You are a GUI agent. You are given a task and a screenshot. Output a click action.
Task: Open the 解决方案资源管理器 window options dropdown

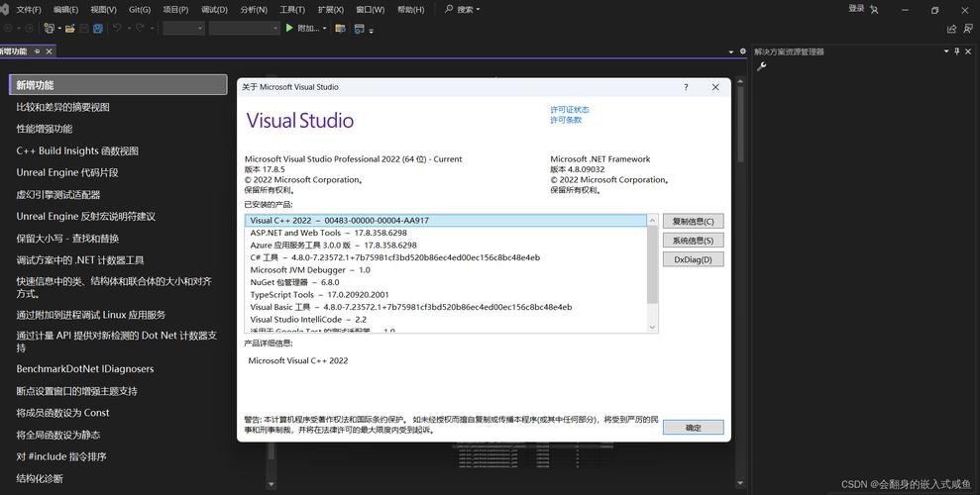pos(946,51)
